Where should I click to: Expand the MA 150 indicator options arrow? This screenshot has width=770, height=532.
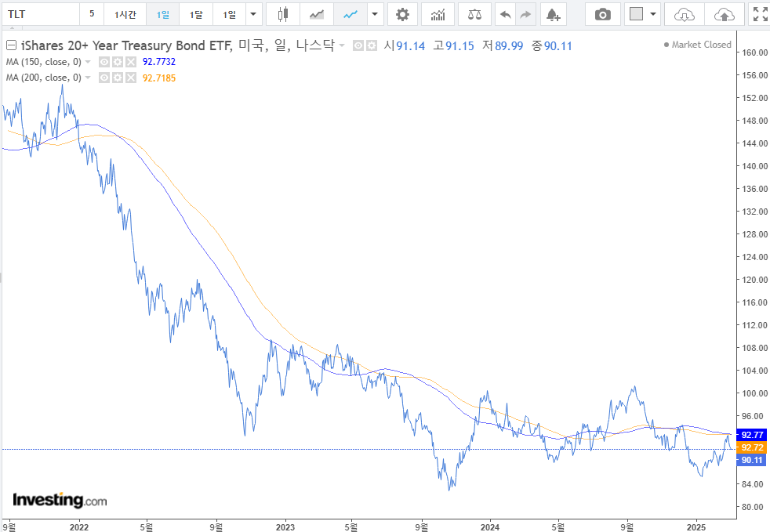[88, 62]
